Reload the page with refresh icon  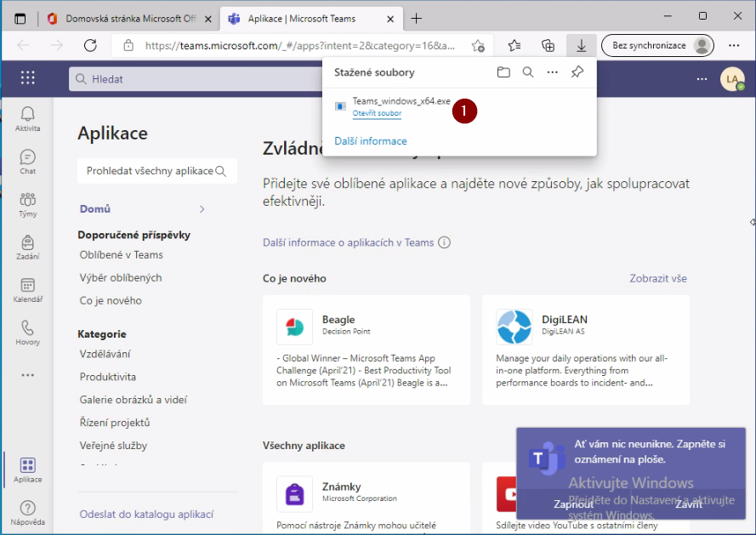click(x=90, y=46)
